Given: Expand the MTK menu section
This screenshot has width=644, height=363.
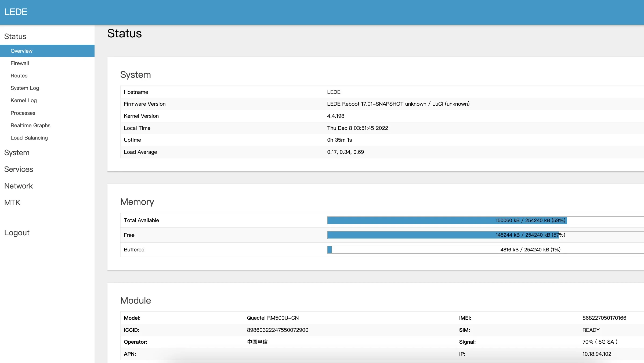Looking at the screenshot, I should tap(12, 202).
